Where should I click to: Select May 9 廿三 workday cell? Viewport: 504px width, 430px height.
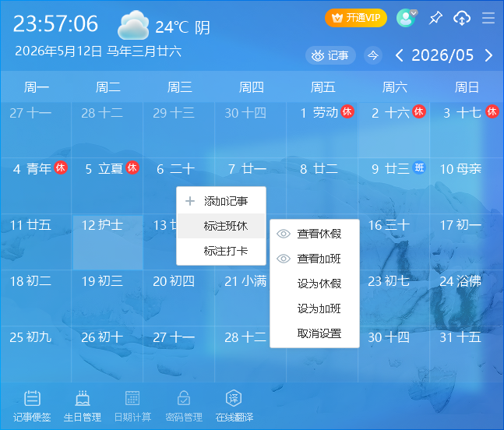point(394,185)
